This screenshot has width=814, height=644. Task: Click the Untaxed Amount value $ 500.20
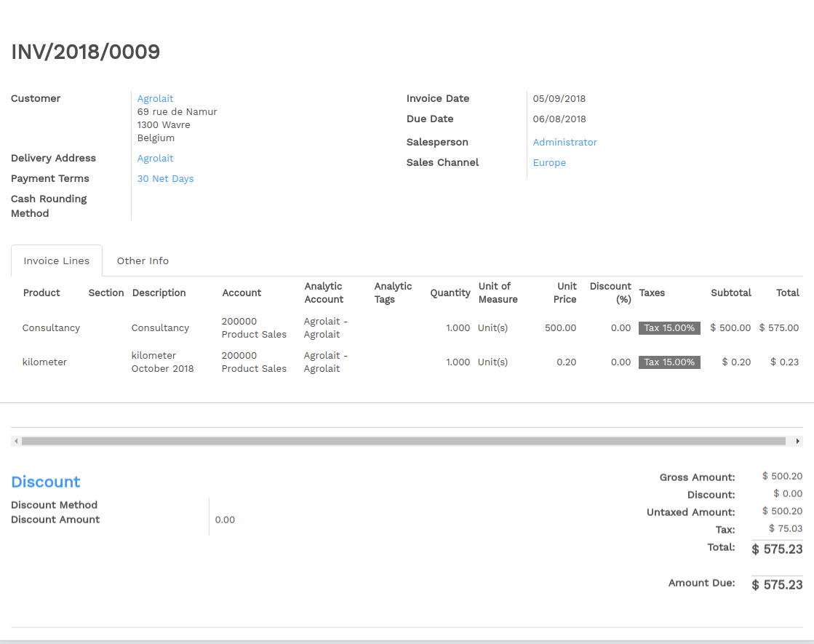[x=782, y=511]
